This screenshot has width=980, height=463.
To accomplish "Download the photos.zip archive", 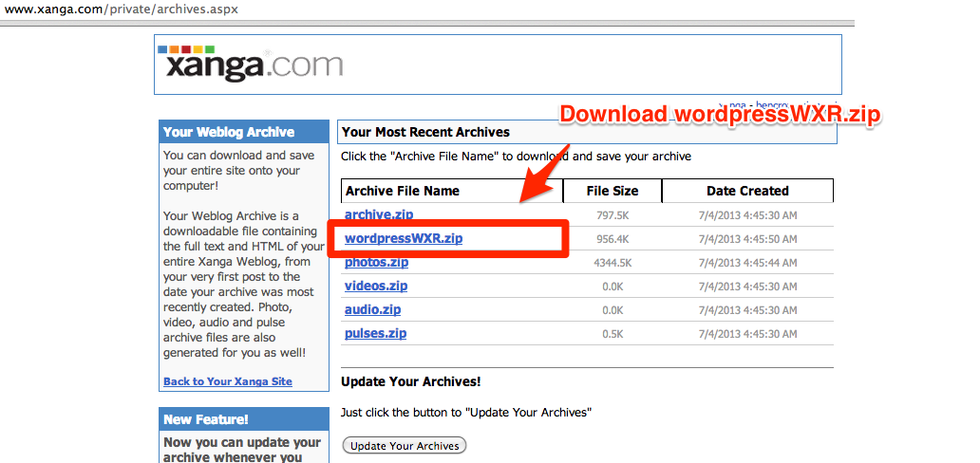I will point(376,262).
